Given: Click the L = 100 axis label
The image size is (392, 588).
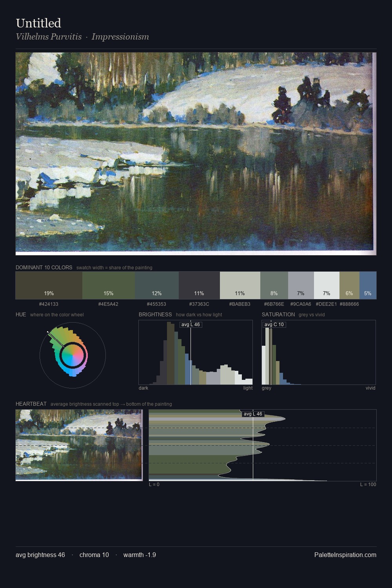Looking at the screenshot, I should [x=368, y=485].
